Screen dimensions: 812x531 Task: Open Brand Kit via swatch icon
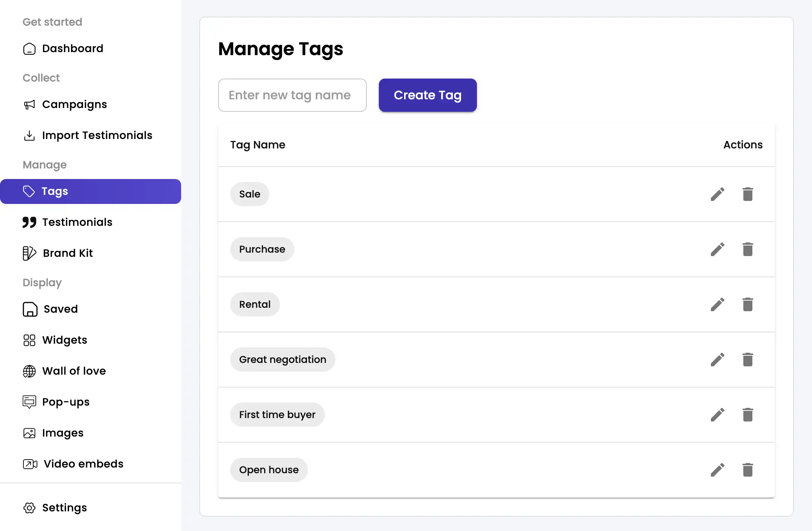(x=29, y=253)
